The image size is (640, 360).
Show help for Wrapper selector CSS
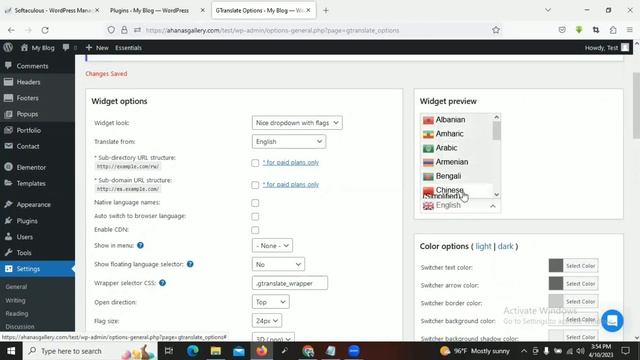pyautogui.click(x=162, y=283)
